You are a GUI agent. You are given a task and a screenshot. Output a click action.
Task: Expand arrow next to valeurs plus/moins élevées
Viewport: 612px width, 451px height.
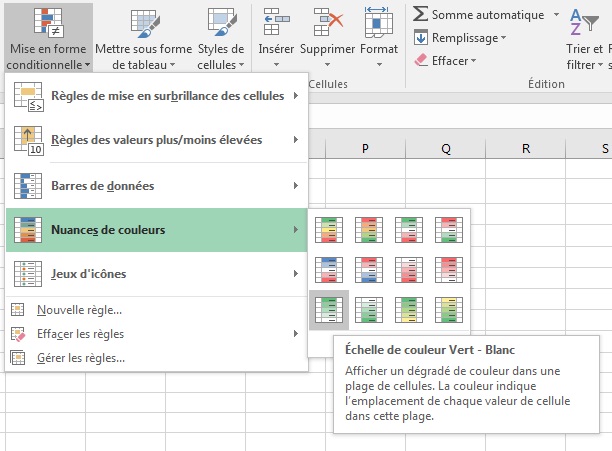click(296, 140)
